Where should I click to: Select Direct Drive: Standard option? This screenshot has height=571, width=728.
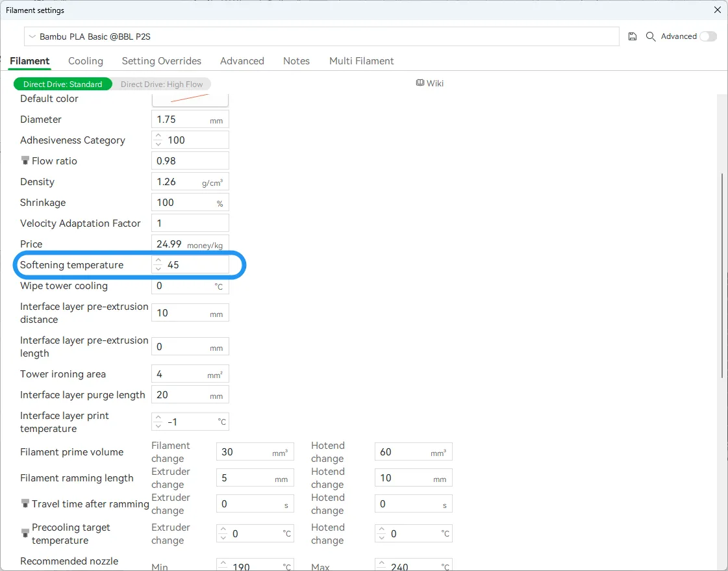[63, 84]
